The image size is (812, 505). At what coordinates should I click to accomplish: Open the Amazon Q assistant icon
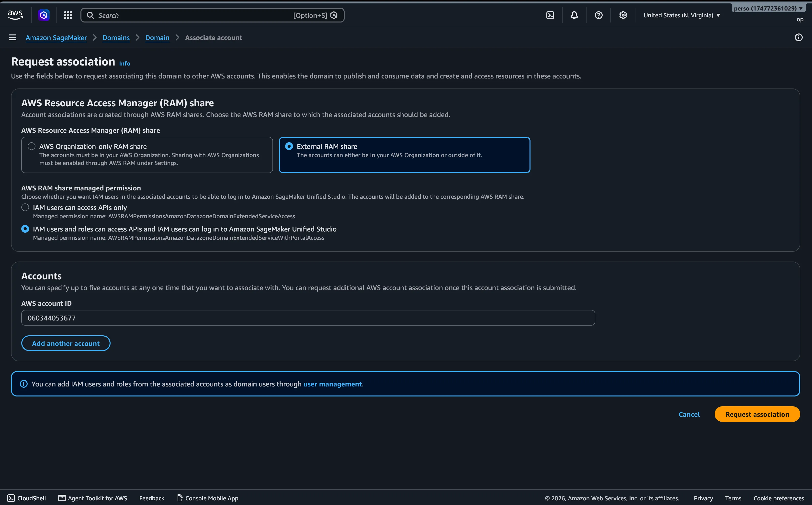(x=44, y=15)
